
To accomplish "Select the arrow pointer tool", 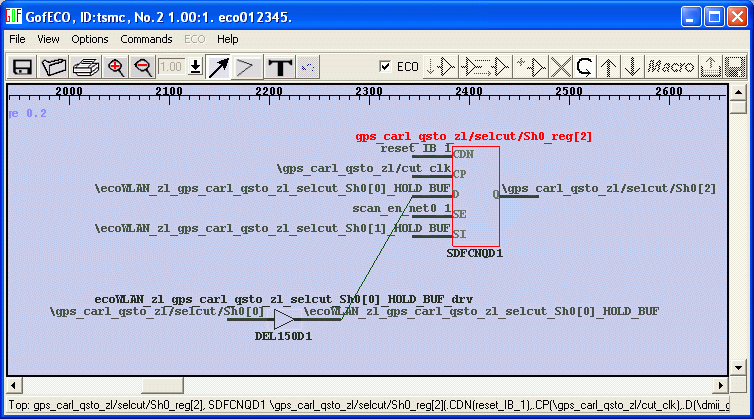I will pos(219,67).
